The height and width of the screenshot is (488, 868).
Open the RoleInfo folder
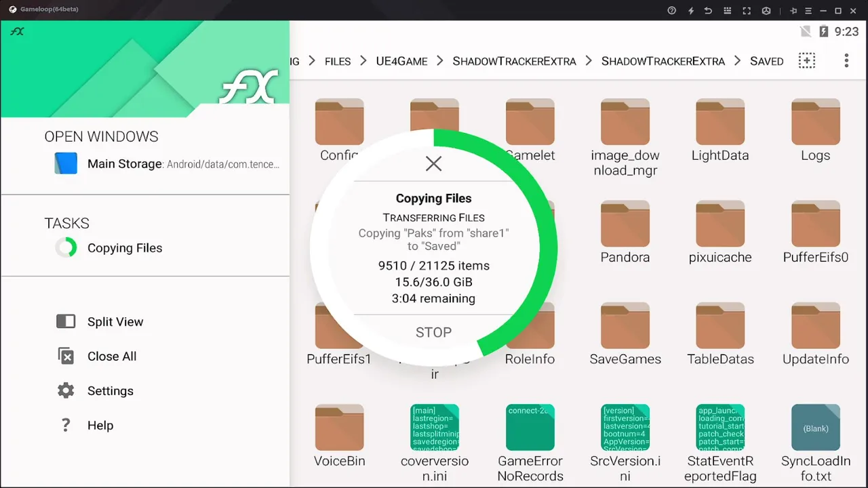[530, 334]
